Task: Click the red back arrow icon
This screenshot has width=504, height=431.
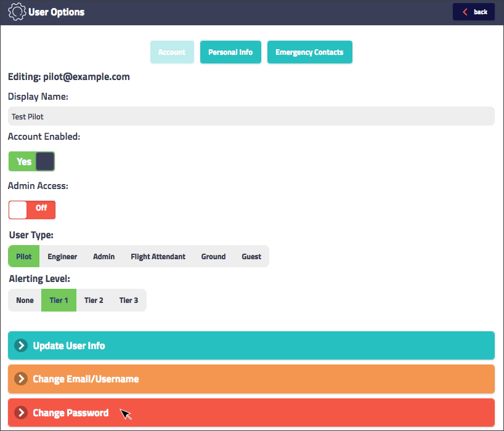Action: point(465,12)
